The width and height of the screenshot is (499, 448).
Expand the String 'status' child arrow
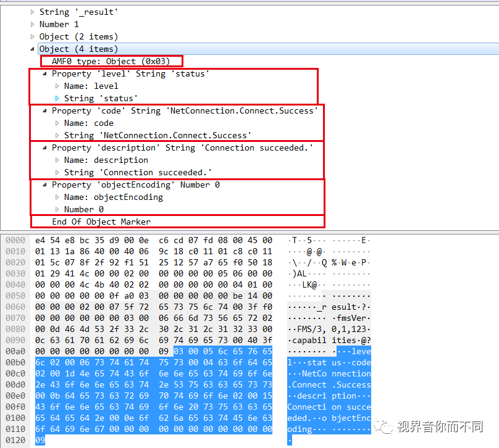(x=57, y=99)
